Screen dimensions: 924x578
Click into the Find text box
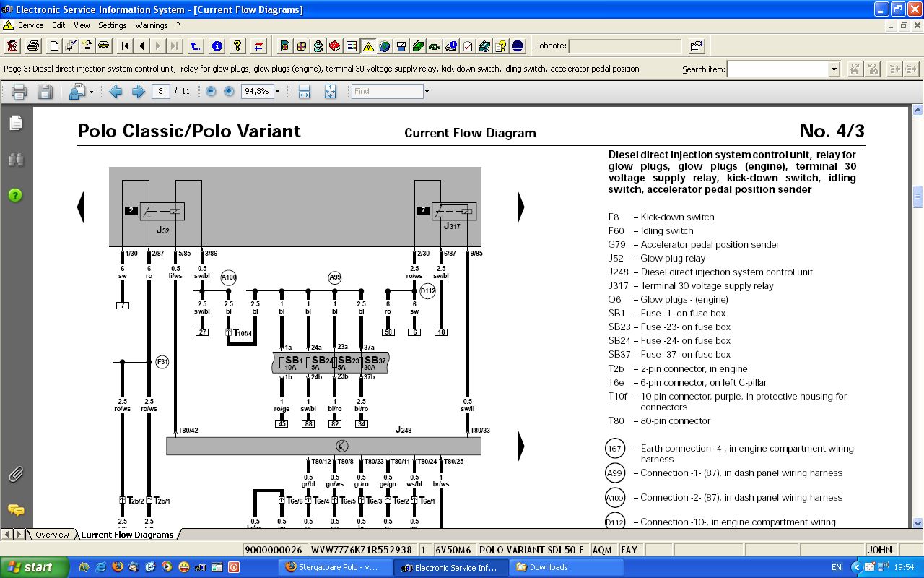click(388, 92)
